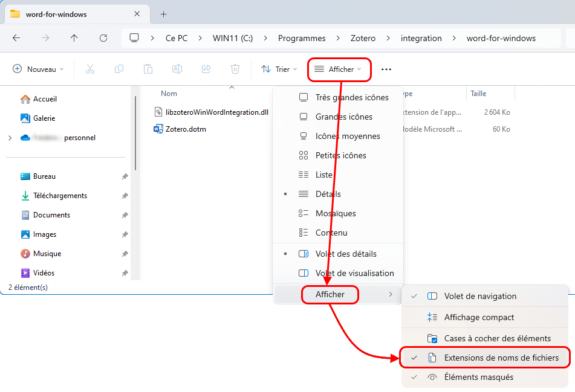
Task: Open the Afficher dropdown in toolbar
Action: pyautogui.click(x=339, y=69)
